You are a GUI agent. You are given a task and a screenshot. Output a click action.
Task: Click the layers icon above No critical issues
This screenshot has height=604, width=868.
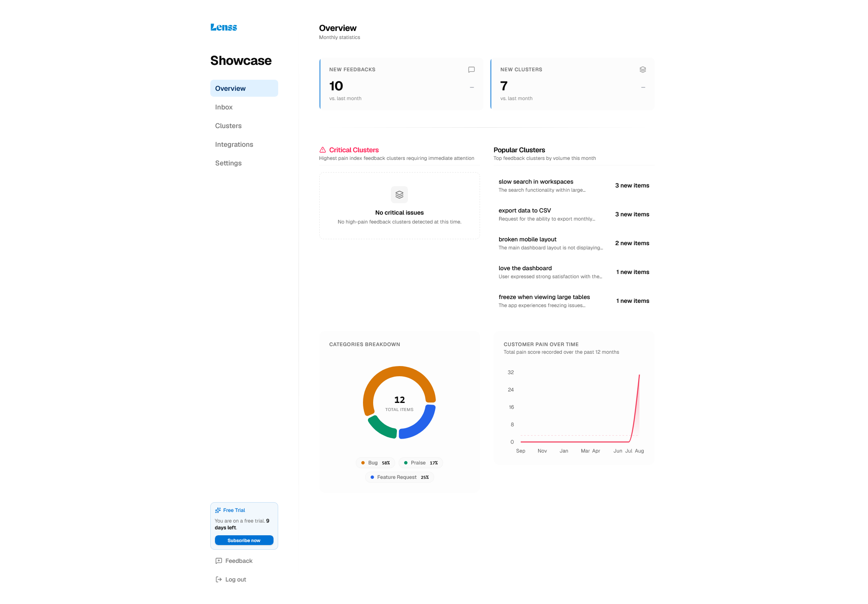click(399, 195)
